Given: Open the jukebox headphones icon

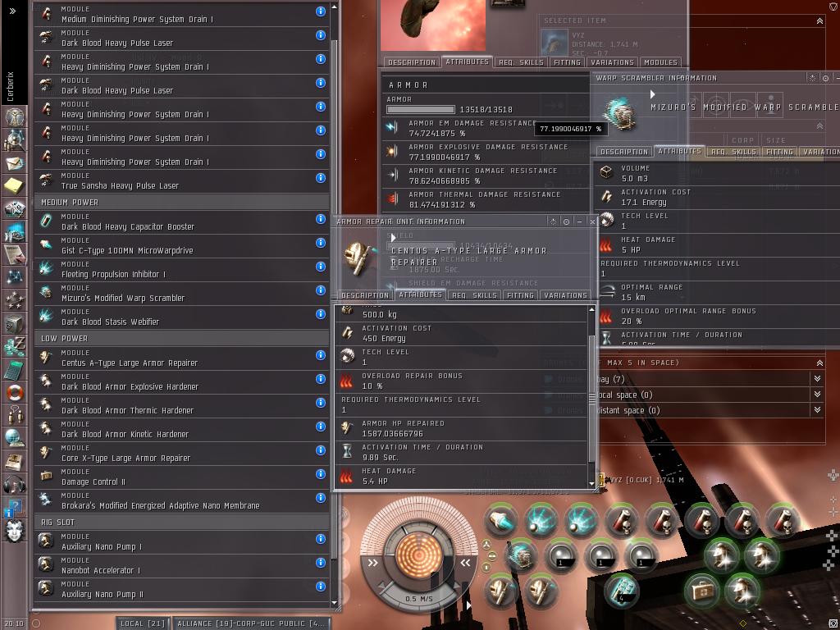Looking at the screenshot, I should [15, 484].
